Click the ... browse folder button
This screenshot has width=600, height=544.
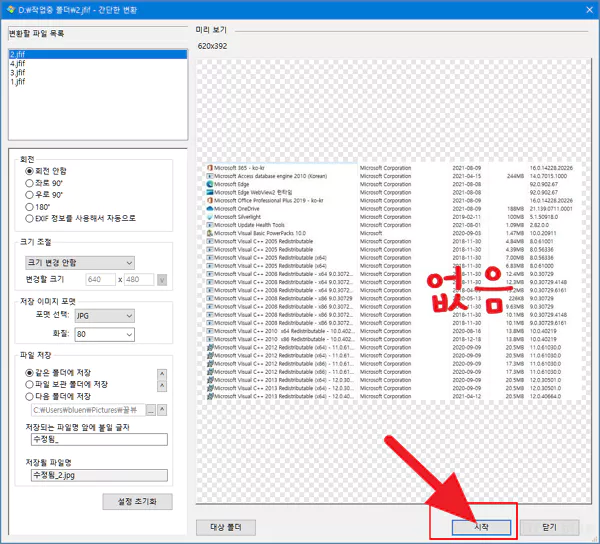pyautogui.click(x=151, y=410)
